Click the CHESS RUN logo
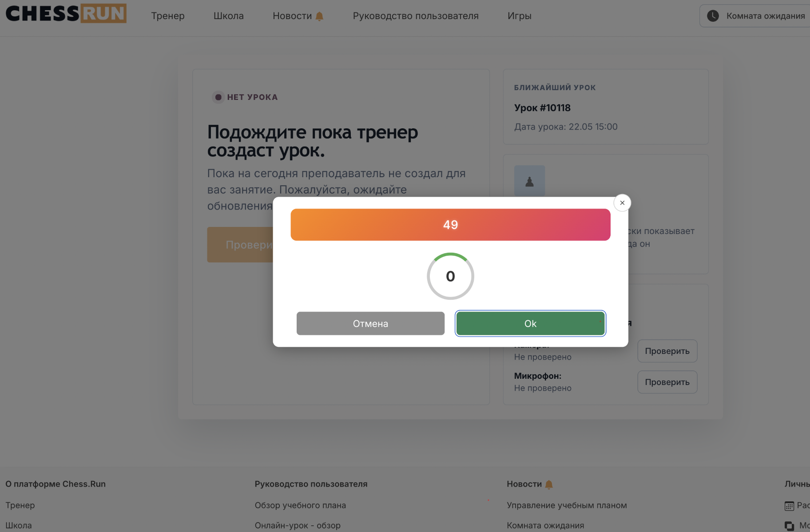Screen dimensions: 810x532 pos(66,13)
